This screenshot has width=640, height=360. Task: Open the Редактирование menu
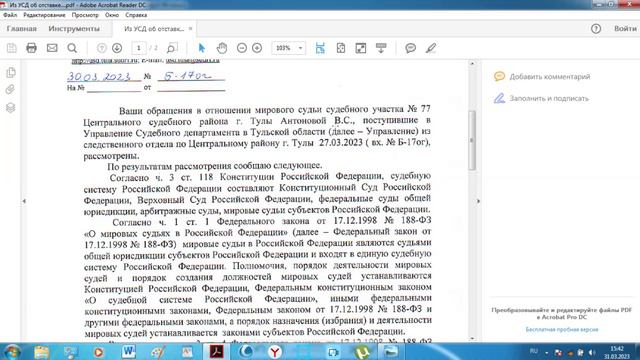(x=44, y=15)
